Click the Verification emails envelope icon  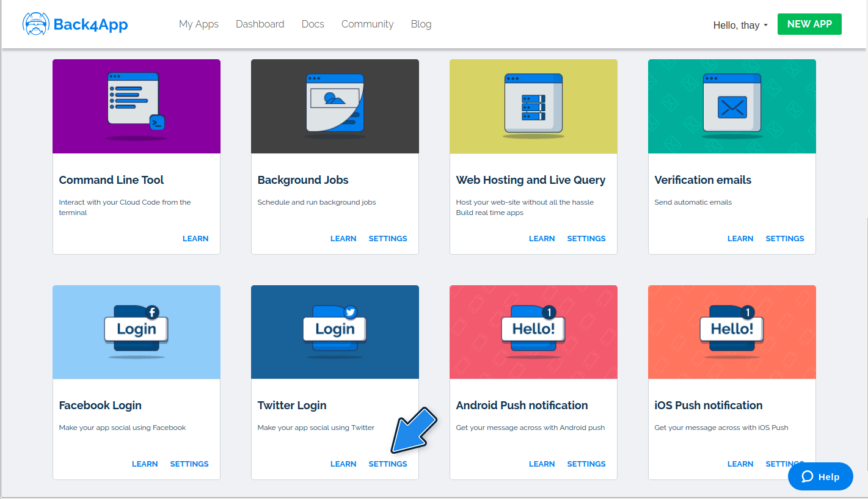coord(732,106)
